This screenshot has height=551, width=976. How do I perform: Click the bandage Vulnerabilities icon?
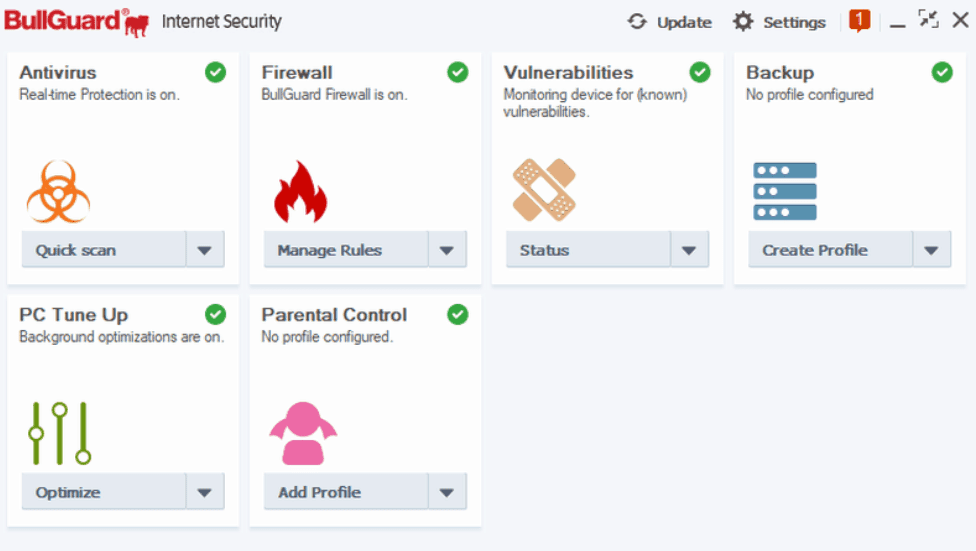tap(544, 189)
